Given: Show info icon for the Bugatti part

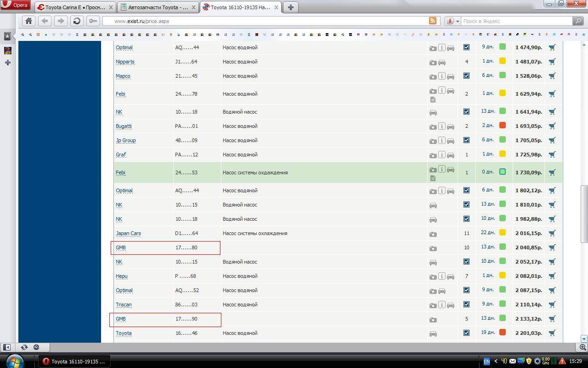Looking at the screenshot, I should click(441, 126).
